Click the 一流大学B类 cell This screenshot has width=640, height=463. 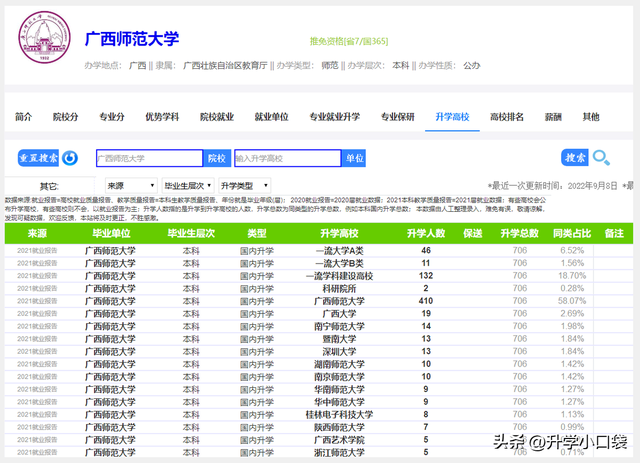pos(339,263)
